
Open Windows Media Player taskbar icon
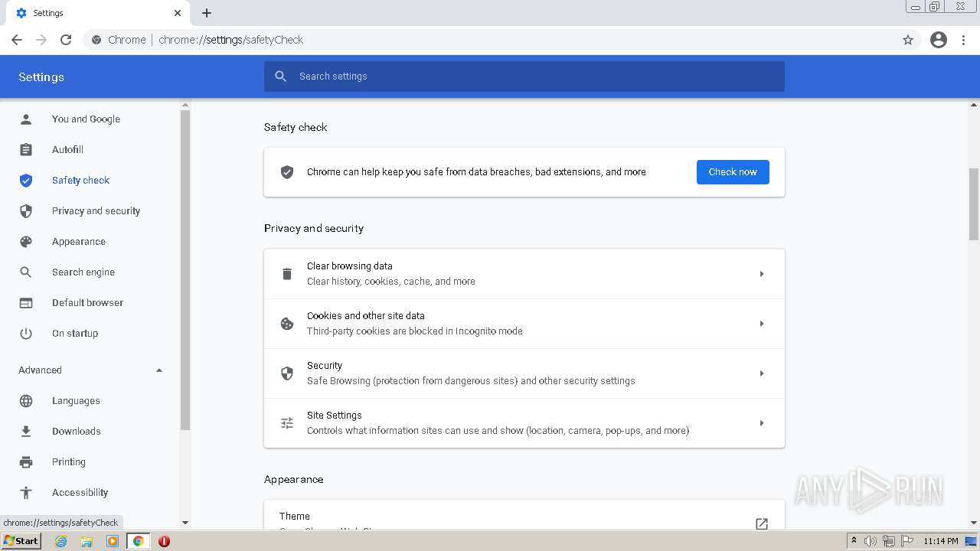coord(113,541)
